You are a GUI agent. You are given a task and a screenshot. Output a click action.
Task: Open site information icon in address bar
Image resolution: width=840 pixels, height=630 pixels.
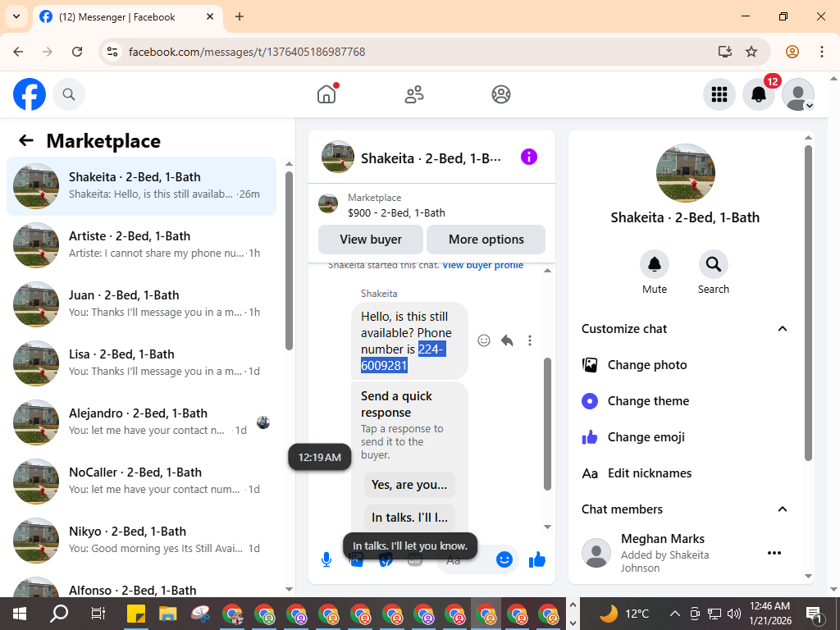112,52
